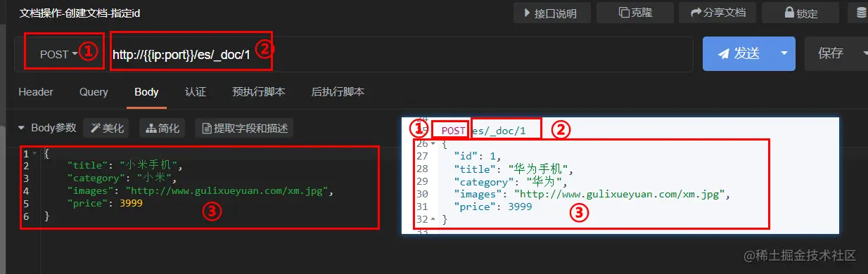Click the "id": 1 line in Kibana console
868x274 pixels.
477,156
